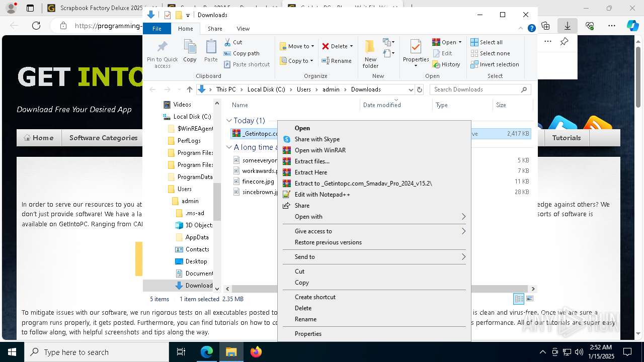Select finecore.jpg file
The image size is (644, 362).
pyautogui.click(x=259, y=182)
